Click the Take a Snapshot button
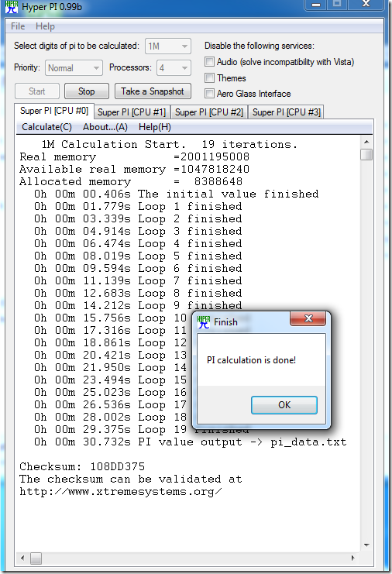Viewport: 392px width, 574px height. [153, 91]
